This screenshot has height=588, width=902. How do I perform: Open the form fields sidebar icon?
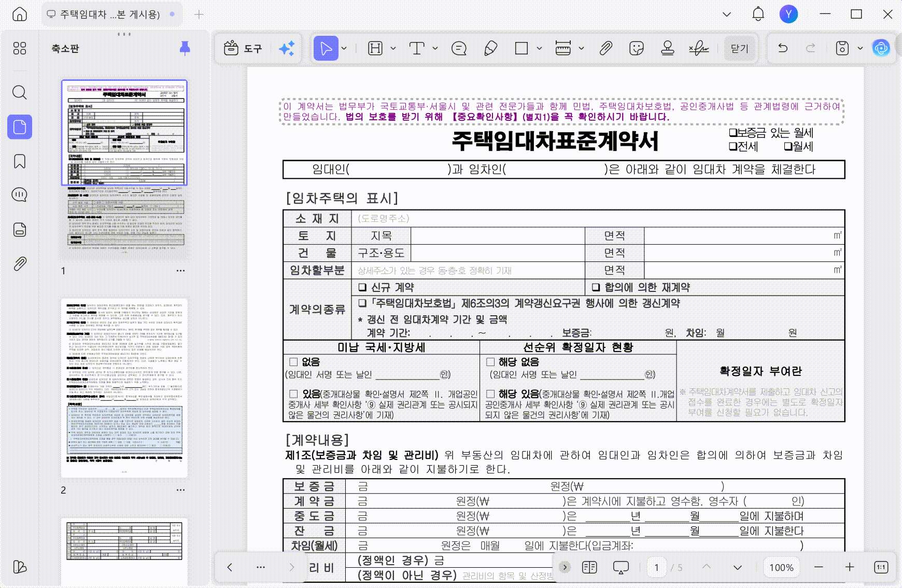click(20, 230)
